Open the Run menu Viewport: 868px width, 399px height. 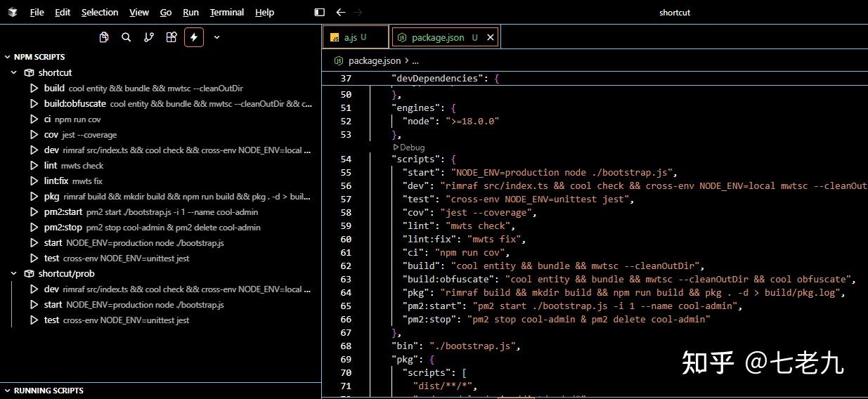click(190, 12)
